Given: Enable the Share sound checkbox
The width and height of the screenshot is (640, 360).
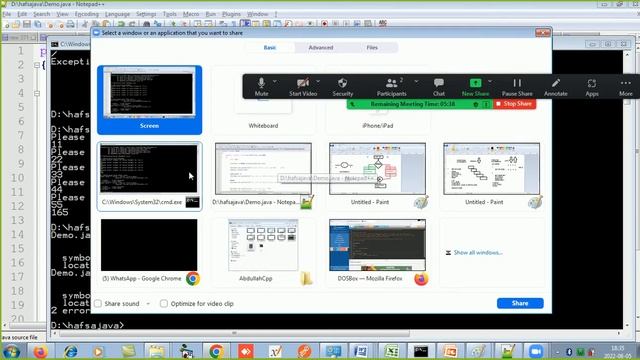Looking at the screenshot, I should (x=98, y=304).
